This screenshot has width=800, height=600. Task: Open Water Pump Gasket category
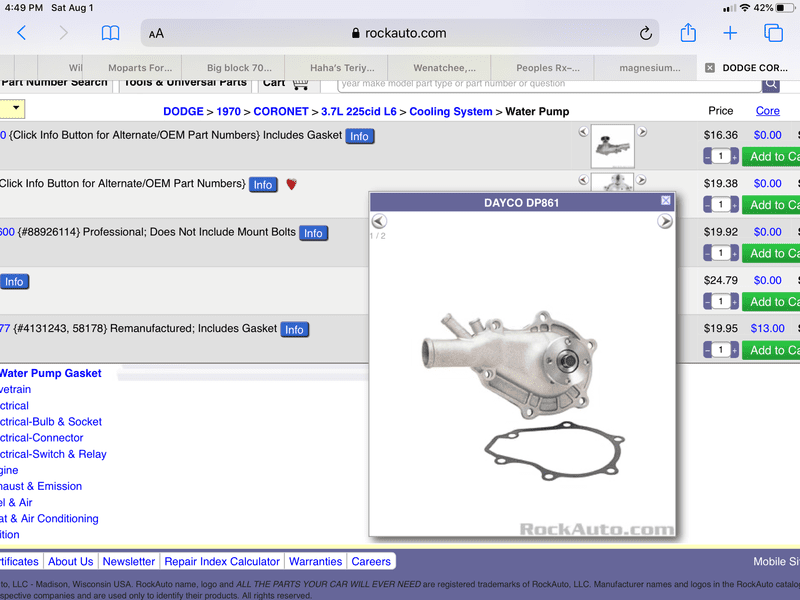tap(51, 373)
